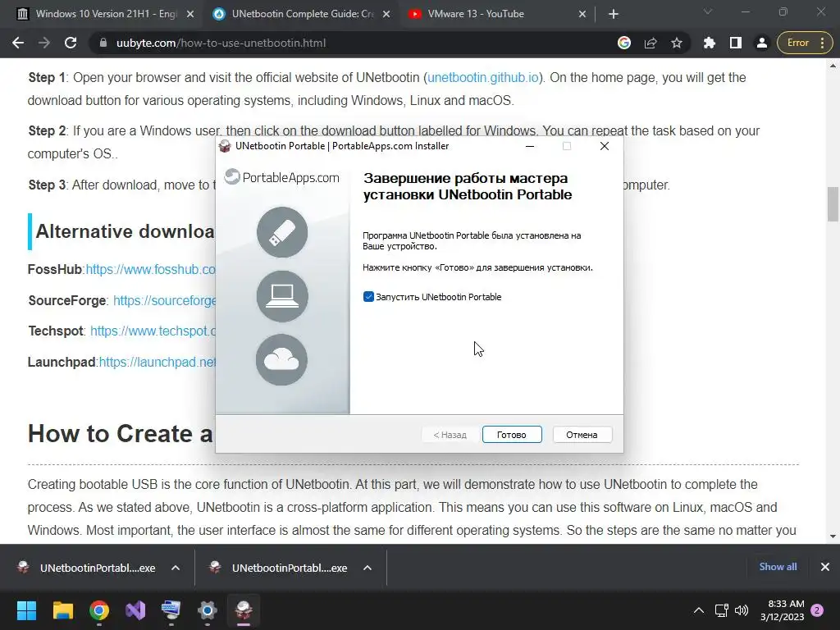Open first downloaded UNetbootinPortabl exe file
Screen dimensions: 840x630
(x=87, y=568)
